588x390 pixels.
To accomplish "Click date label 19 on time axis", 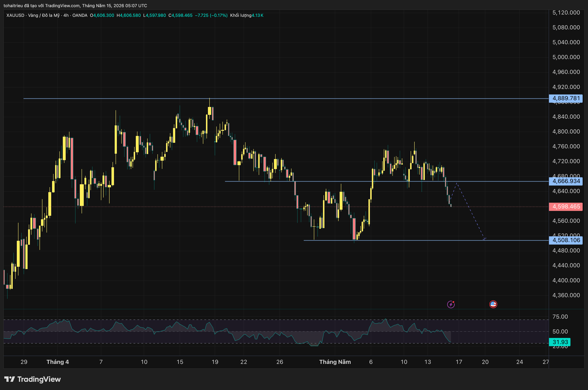I will (215, 362).
